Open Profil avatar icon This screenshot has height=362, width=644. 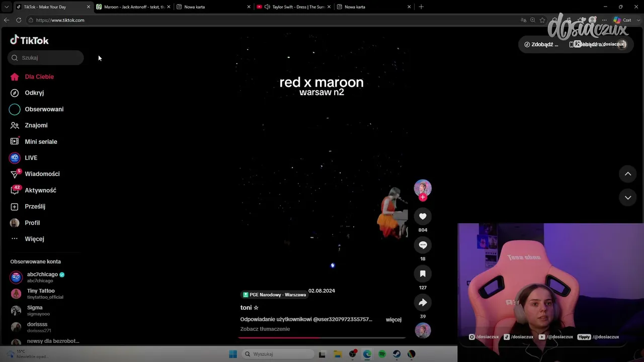(15, 223)
